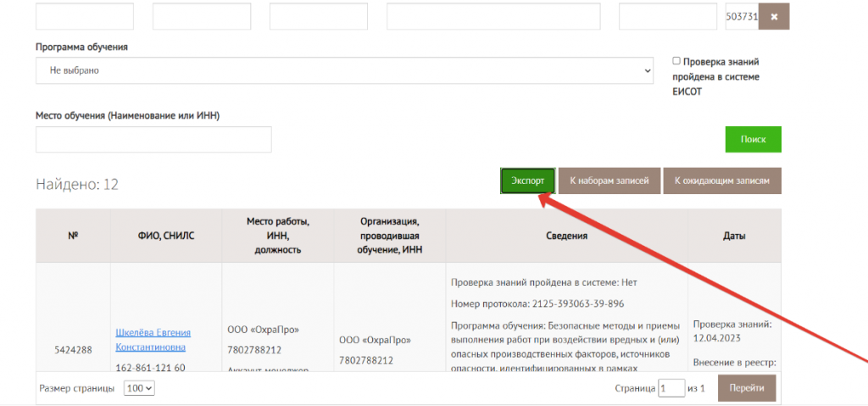The width and height of the screenshot is (868, 406).
Task: Click the Экспорт button
Action: click(x=527, y=181)
